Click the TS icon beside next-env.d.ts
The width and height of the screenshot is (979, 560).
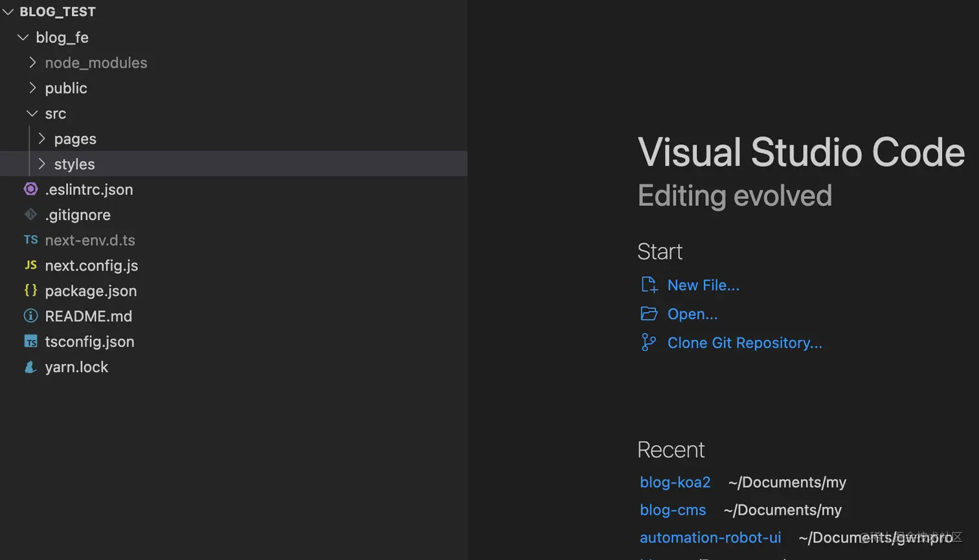30,240
